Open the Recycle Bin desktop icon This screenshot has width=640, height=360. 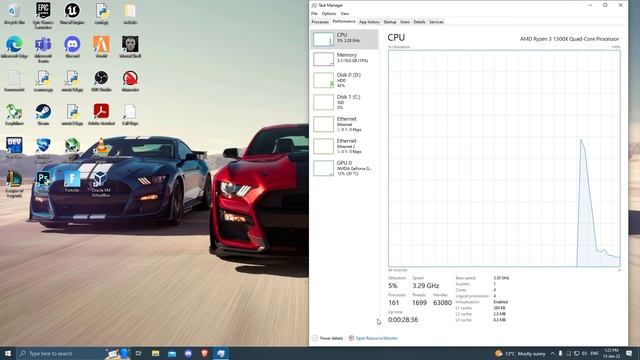pyautogui.click(x=14, y=14)
